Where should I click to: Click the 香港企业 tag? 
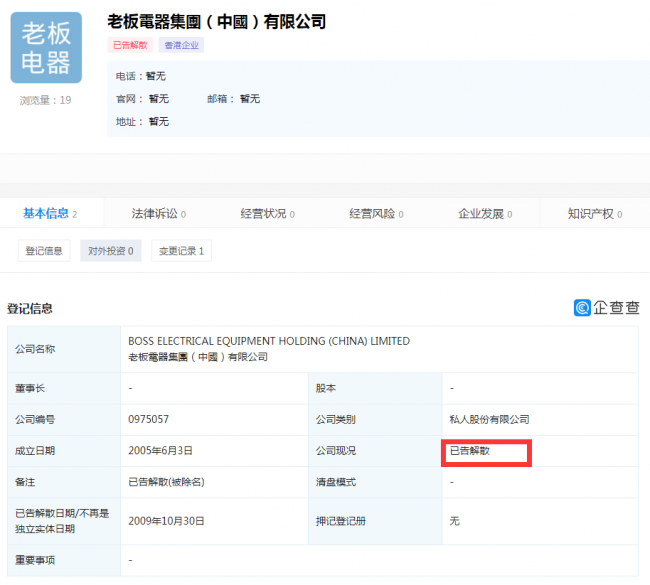(x=182, y=45)
